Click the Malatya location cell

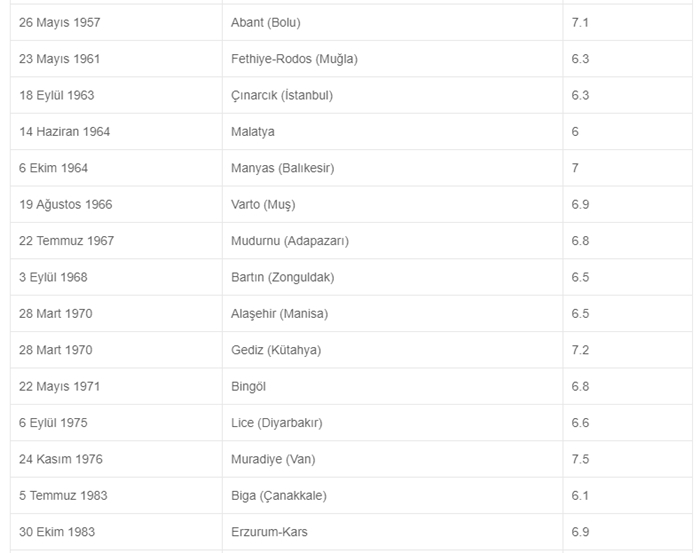pyautogui.click(x=253, y=131)
